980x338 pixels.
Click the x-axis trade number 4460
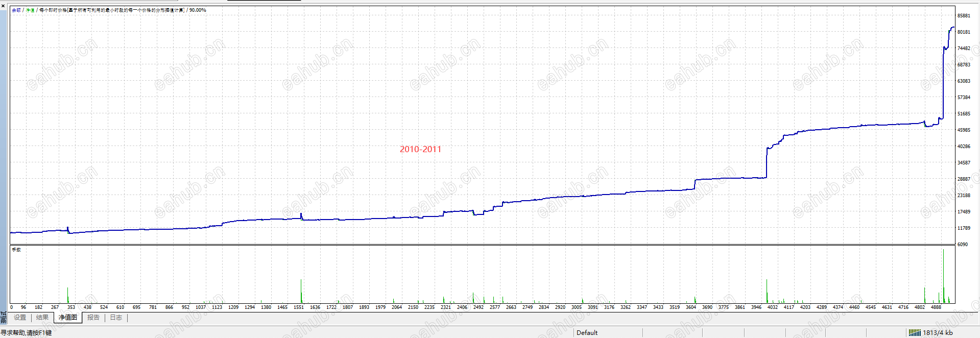[x=854, y=307]
